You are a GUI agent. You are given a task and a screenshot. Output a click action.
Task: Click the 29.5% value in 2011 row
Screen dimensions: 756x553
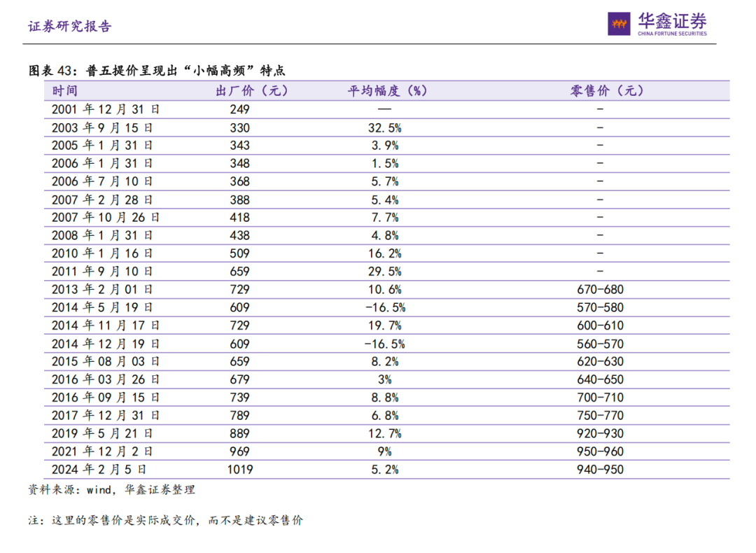click(x=384, y=272)
